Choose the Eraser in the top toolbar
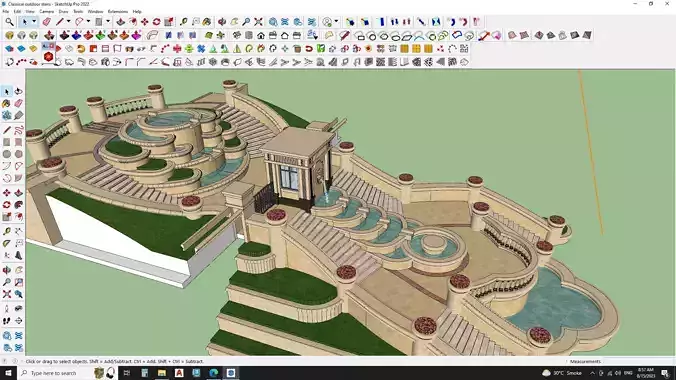The height and width of the screenshot is (380, 676). 47,22
